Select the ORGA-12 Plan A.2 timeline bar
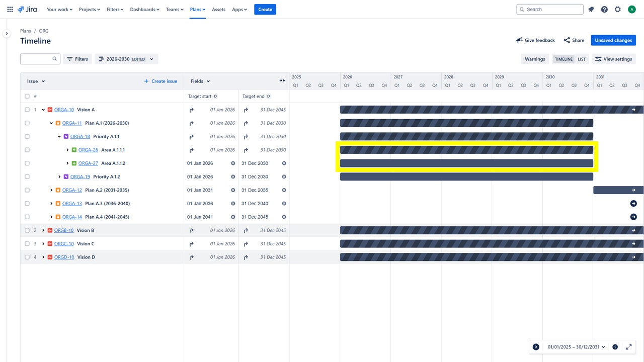The height and width of the screenshot is (362, 644). 618,190
